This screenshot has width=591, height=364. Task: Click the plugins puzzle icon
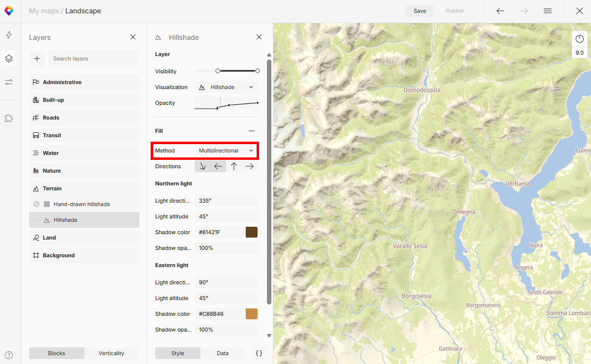(9, 118)
